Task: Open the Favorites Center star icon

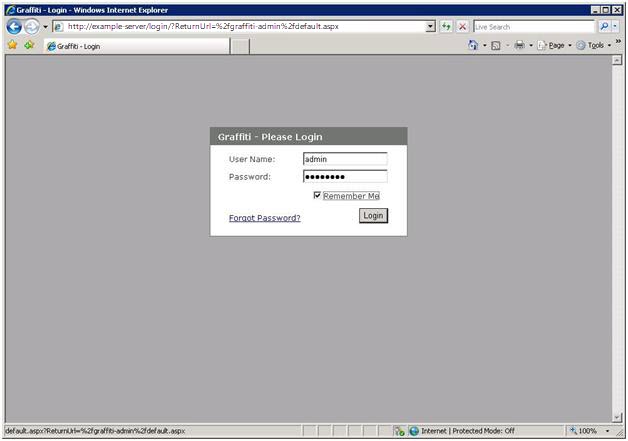Action: pos(13,45)
